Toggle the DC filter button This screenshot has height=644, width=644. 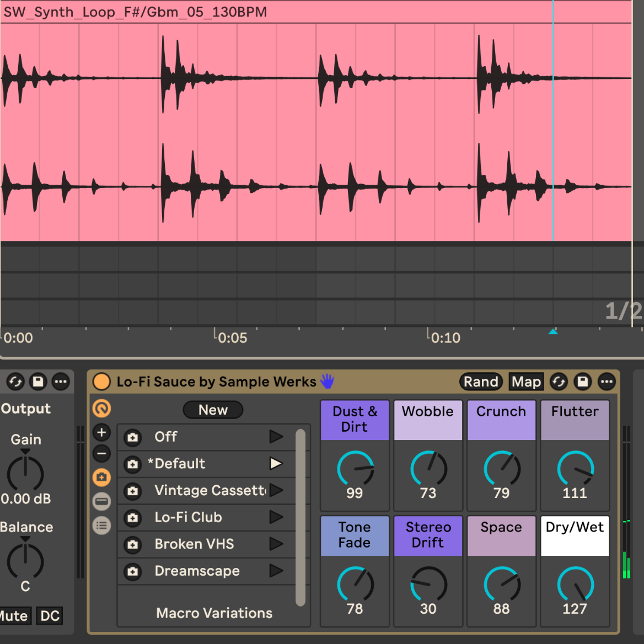[x=50, y=616]
